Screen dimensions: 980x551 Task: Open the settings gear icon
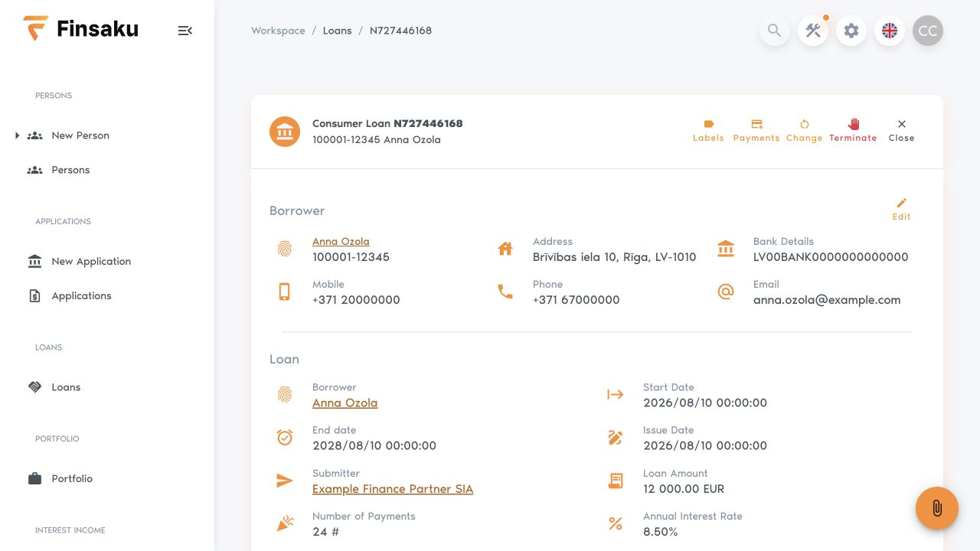click(851, 31)
